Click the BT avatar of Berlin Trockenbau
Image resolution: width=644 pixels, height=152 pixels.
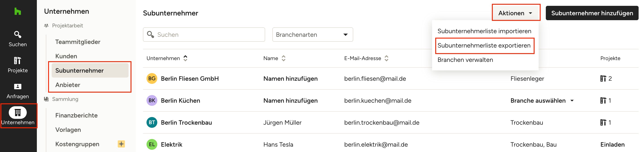point(152,123)
